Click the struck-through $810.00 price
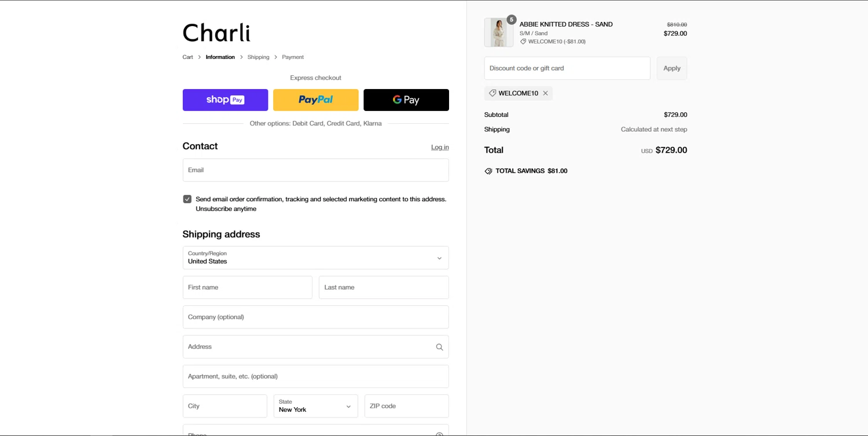This screenshot has height=436, width=868. (x=676, y=25)
